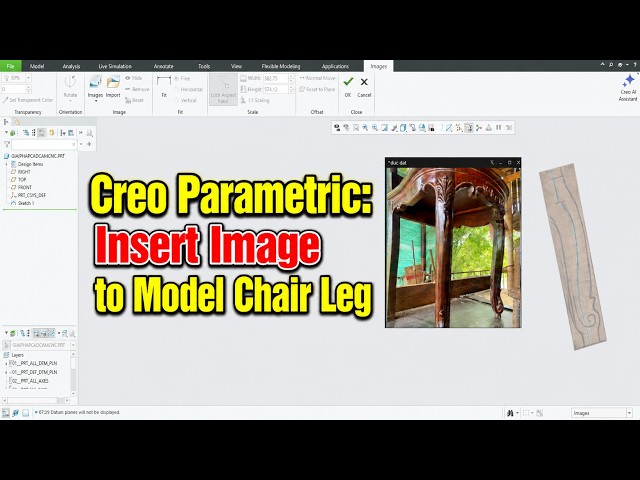Open the Images button dropdown arrow
Viewport: 640px width, 480px height.
(x=95, y=101)
